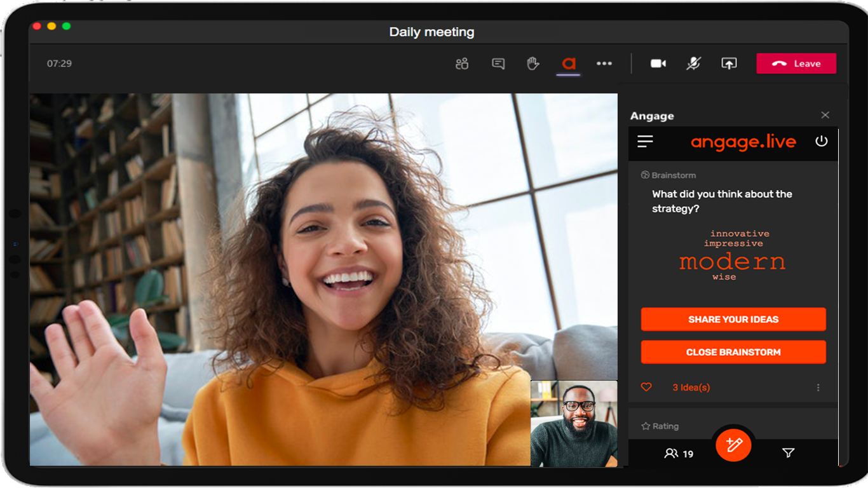Open the angage.live hamburger menu
Screen dimensions: 868x488
[x=645, y=142]
